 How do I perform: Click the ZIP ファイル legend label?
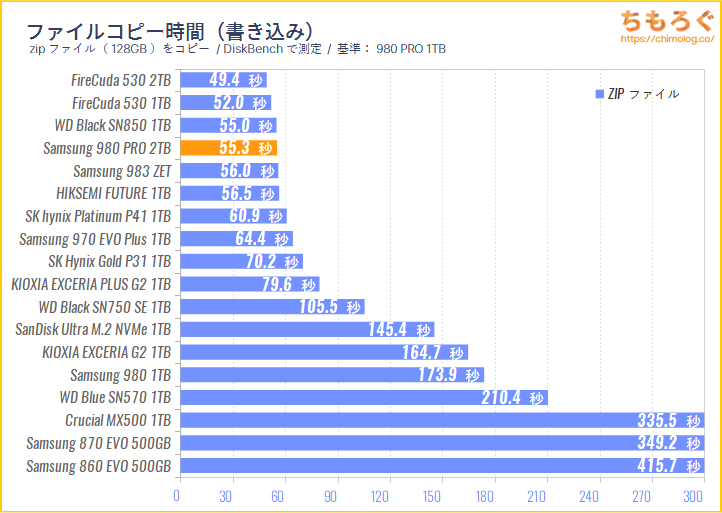[x=643, y=94]
